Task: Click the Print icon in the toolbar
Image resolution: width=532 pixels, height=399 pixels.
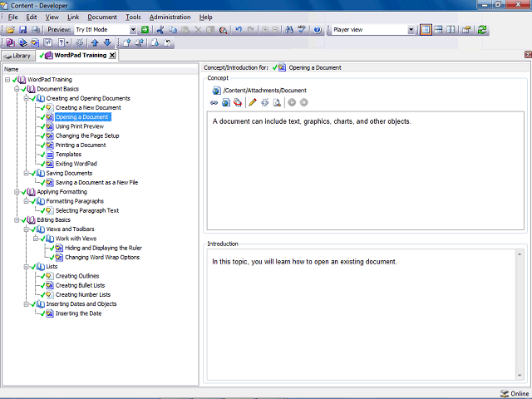Action: (35, 30)
